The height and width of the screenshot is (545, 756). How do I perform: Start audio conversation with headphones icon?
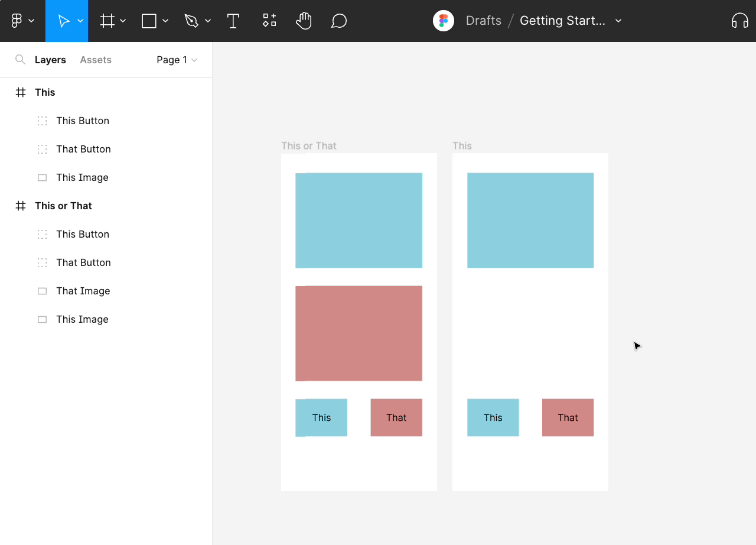739,21
